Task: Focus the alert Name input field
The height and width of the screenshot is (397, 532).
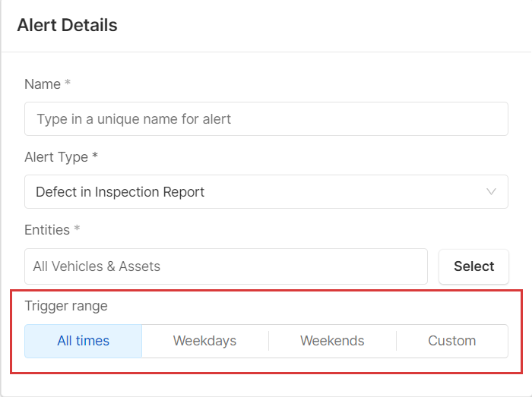Action: click(266, 119)
